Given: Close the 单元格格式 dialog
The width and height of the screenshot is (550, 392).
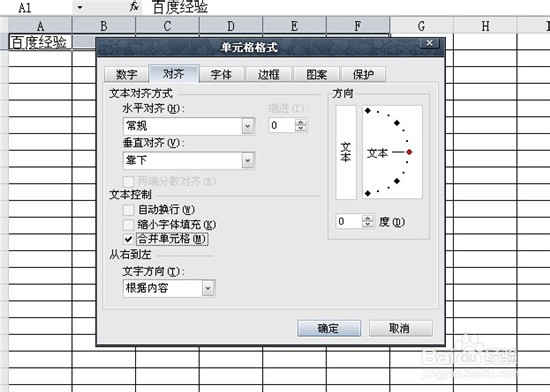Looking at the screenshot, I should coord(429,43).
